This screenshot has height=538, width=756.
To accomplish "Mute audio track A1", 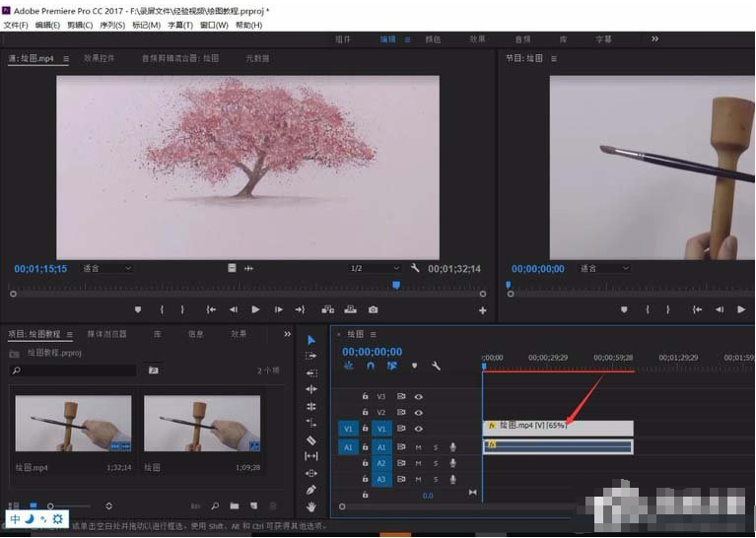I will tap(418, 447).
